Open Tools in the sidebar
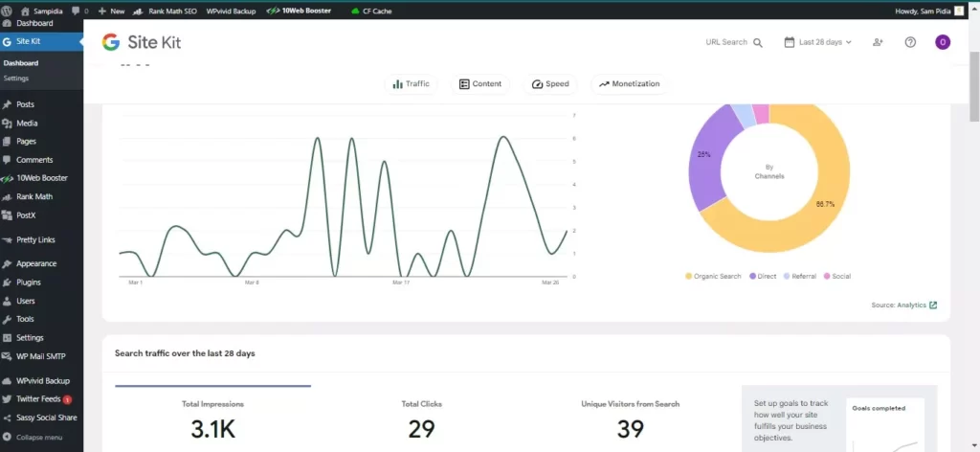 41,319
